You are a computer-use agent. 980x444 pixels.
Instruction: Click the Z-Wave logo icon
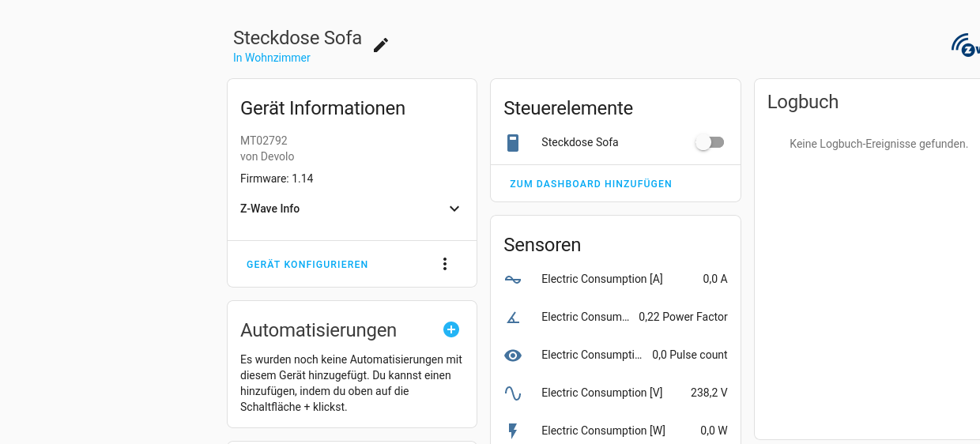[966, 45]
